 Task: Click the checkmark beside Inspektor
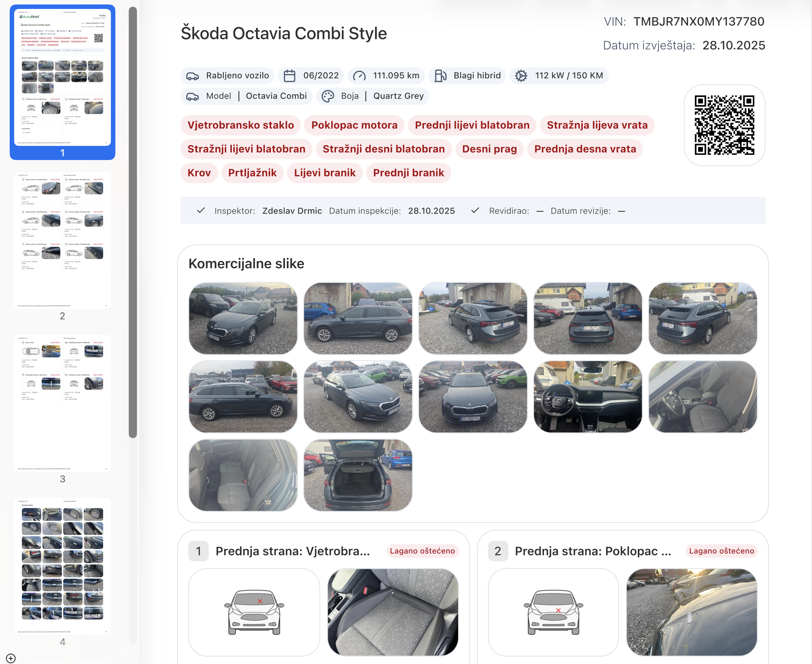[x=201, y=211]
